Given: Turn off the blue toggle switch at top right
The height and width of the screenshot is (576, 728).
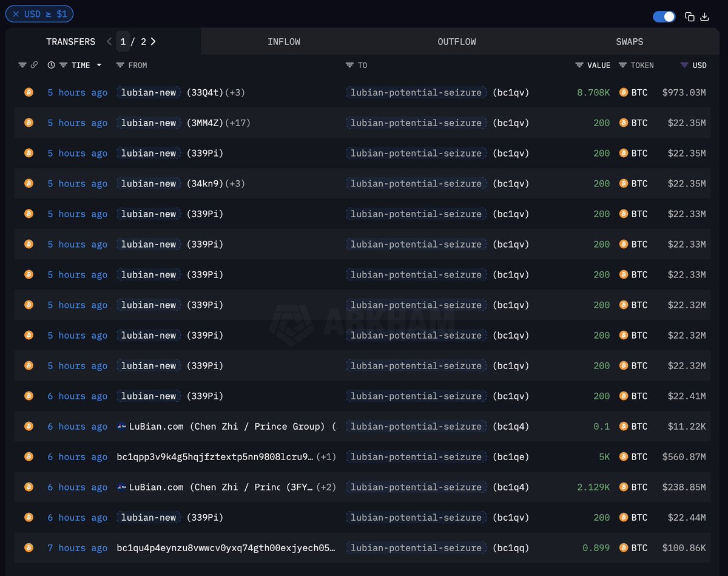Looking at the screenshot, I should [664, 17].
